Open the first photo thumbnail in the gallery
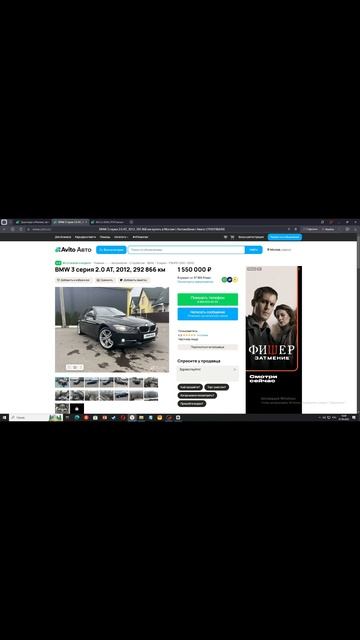The image size is (360, 640). (x=62, y=382)
